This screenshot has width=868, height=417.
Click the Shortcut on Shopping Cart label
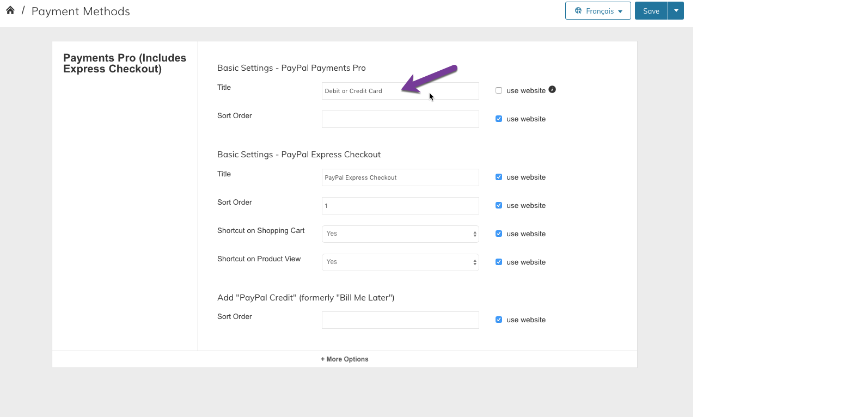pyautogui.click(x=261, y=231)
